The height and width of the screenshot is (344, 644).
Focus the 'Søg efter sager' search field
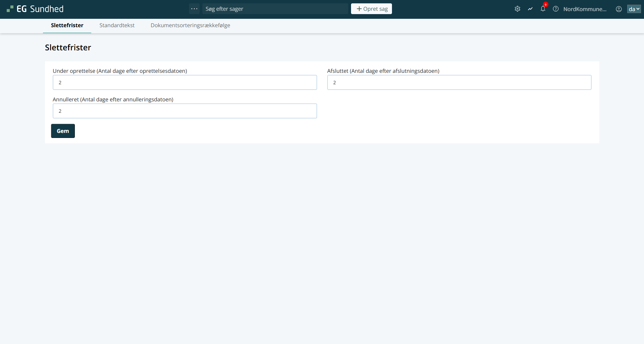pyautogui.click(x=275, y=9)
